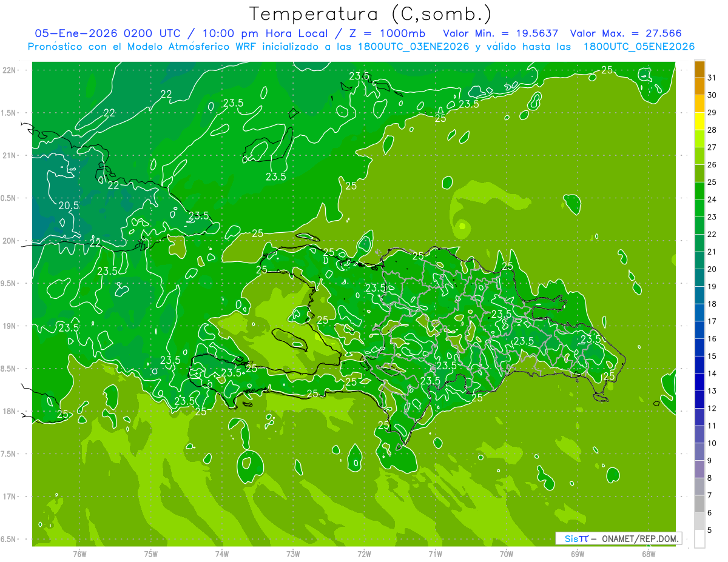Image resolution: width=728 pixels, height=562 pixels.
Task: Click the "73W" longitude axis label
Action: tap(293, 554)
